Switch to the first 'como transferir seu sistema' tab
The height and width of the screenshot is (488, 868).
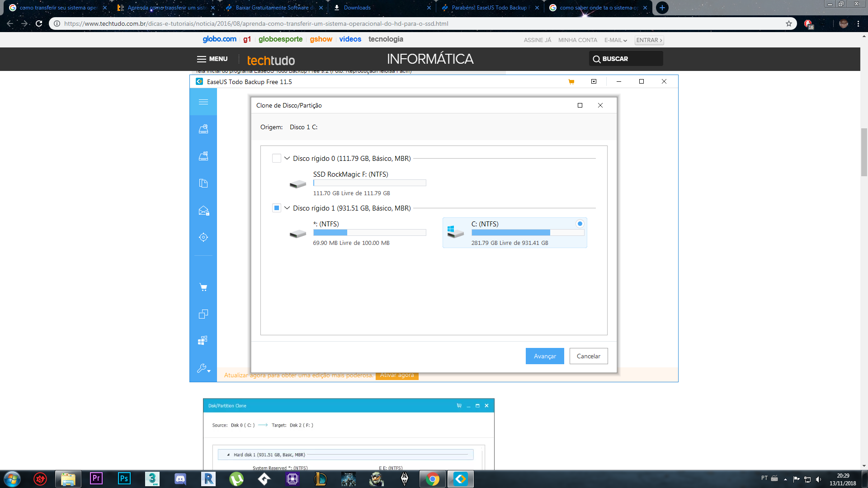click(58, 8)
